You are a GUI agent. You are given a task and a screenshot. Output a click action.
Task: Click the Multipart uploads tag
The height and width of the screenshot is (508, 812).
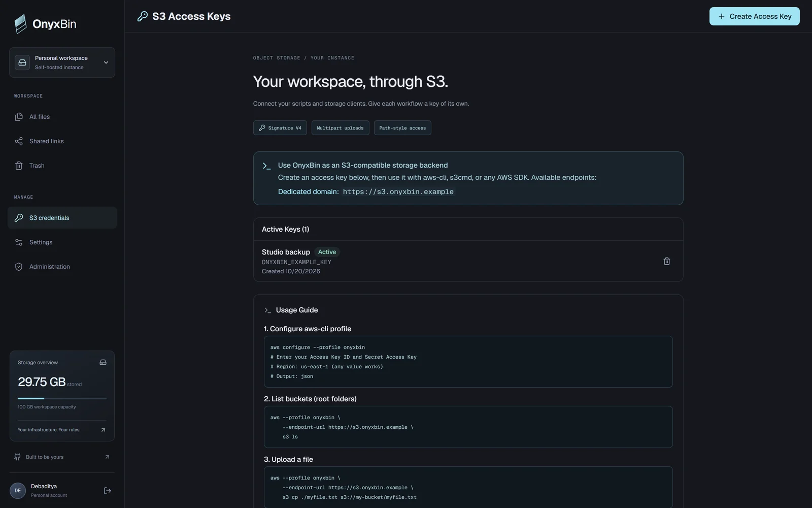pyautogui.click(x=340, y=128)
